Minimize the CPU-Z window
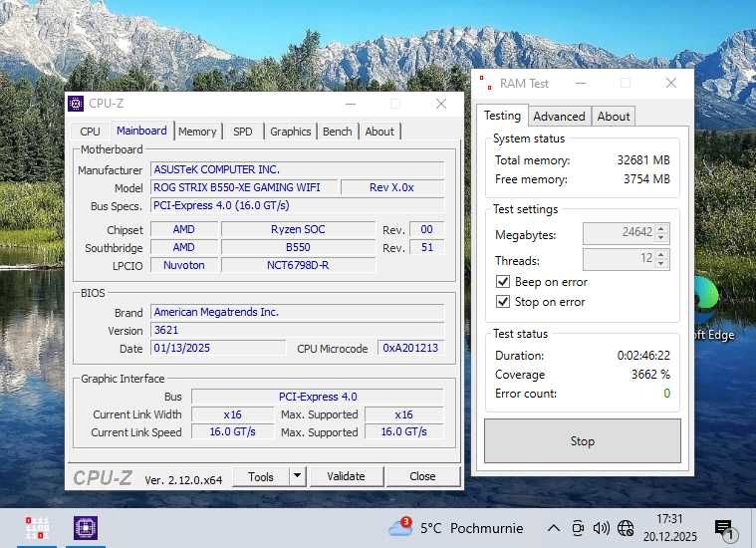Screen dimensions: 756x548 coord(351,104)
